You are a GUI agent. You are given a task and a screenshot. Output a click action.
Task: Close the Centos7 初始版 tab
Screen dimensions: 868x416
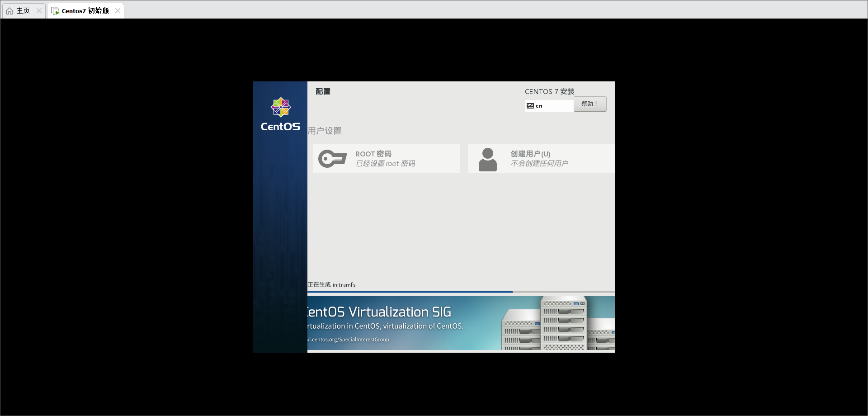118,11
